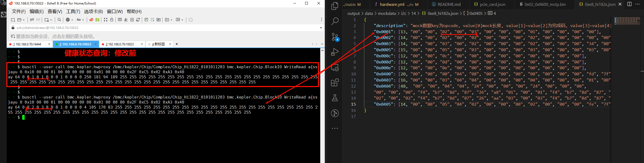The image size is (644, 163).
Task: Click the ssh address bar field
Action: 159,28
